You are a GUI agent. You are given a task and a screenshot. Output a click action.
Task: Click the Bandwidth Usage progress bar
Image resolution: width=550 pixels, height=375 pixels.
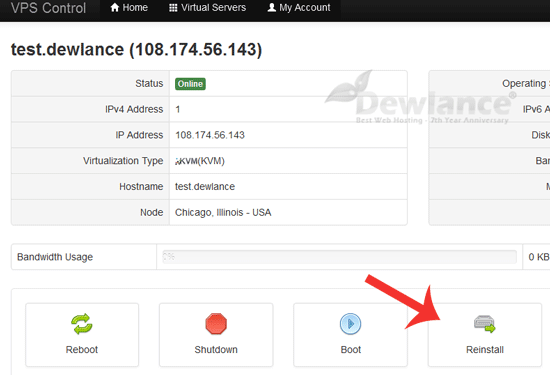(339, 257)
